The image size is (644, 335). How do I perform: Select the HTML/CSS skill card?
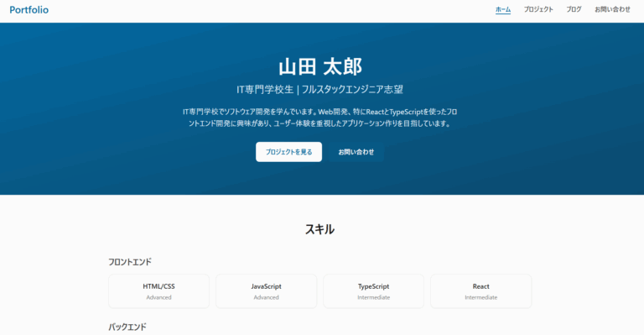[x=159, y=291]
